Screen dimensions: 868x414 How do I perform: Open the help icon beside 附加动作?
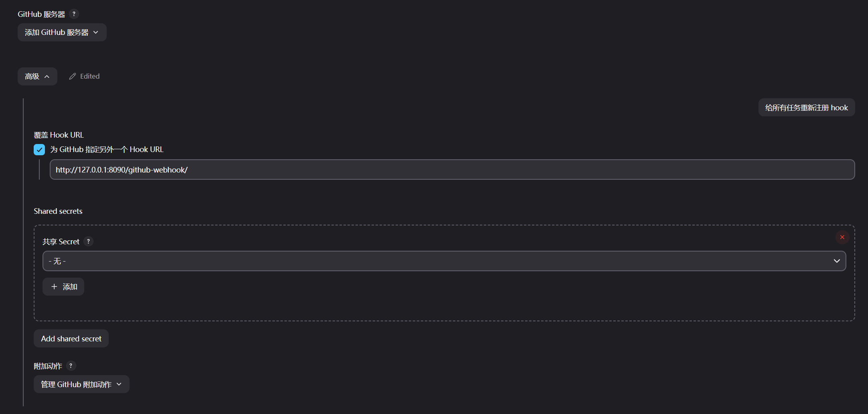tap(71, 366)
